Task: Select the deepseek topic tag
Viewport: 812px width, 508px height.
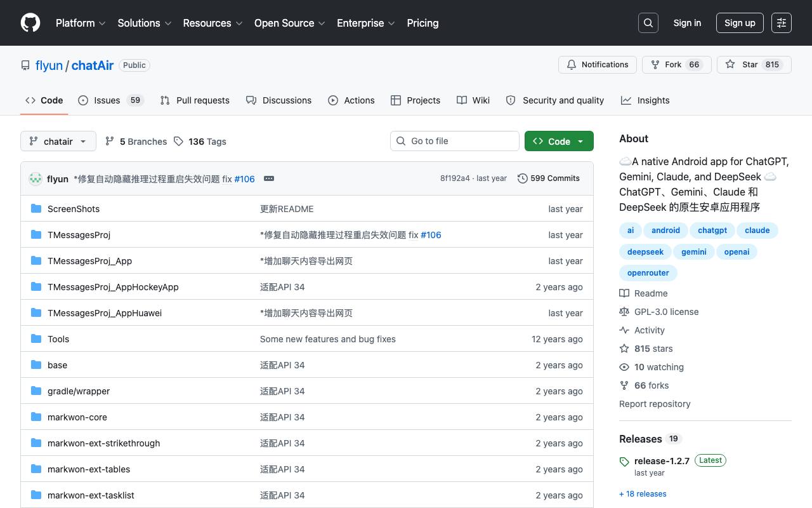Action: tap(645, 252)
